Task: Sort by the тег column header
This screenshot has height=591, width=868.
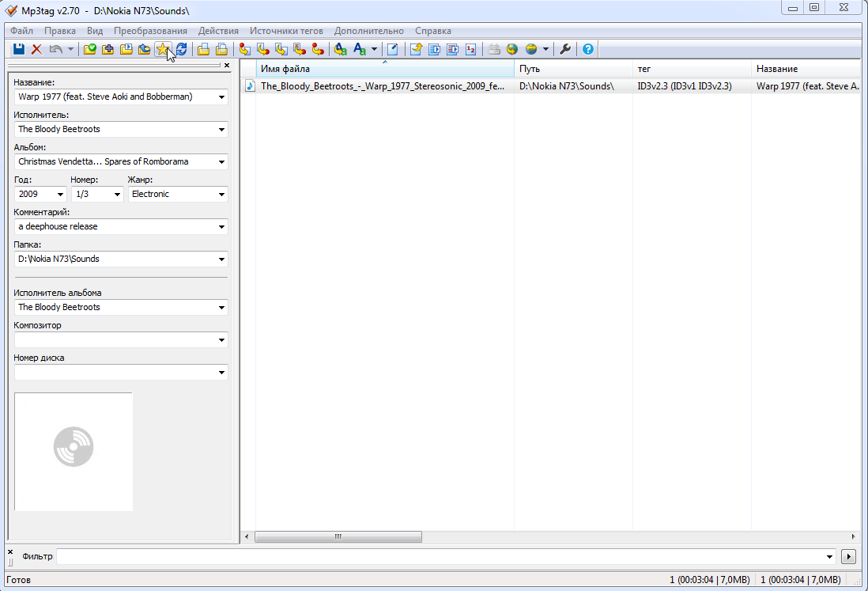Action: tap(692, 69)
